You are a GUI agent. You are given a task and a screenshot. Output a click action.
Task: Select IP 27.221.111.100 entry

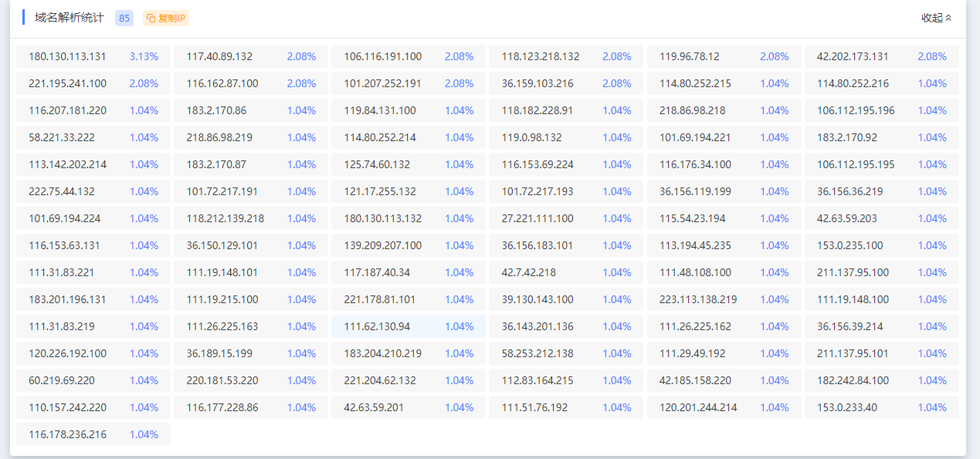566,218
